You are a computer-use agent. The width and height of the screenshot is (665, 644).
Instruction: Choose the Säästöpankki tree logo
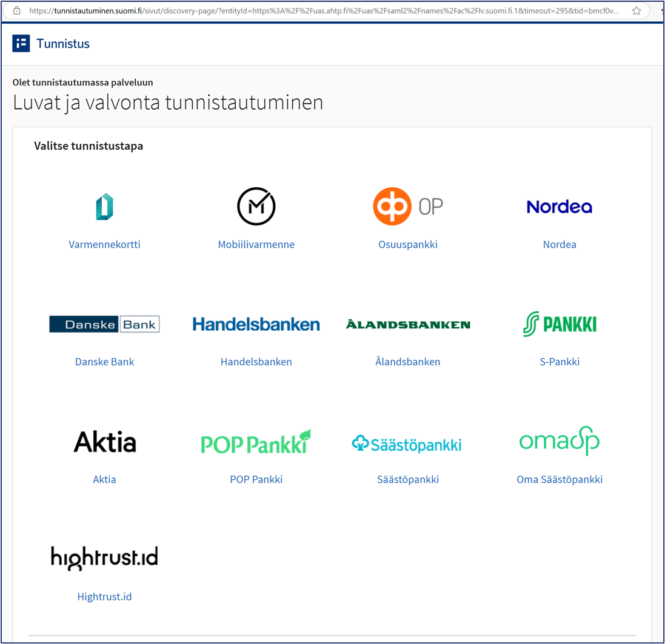(x=407, y=443)
